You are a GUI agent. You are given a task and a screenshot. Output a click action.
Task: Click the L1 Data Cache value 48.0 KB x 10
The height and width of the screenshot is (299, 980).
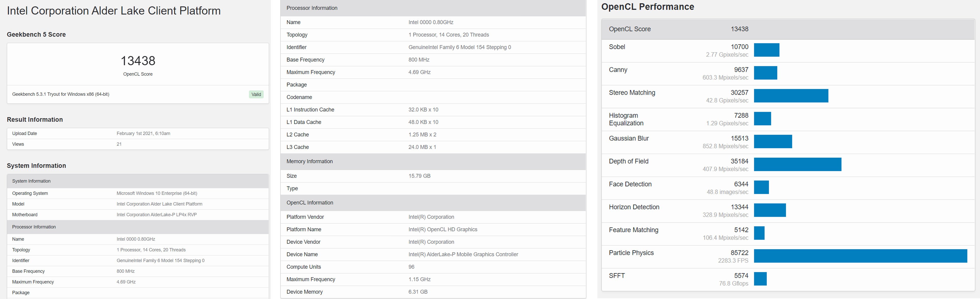pyautogui.click(x=423, y=122)
